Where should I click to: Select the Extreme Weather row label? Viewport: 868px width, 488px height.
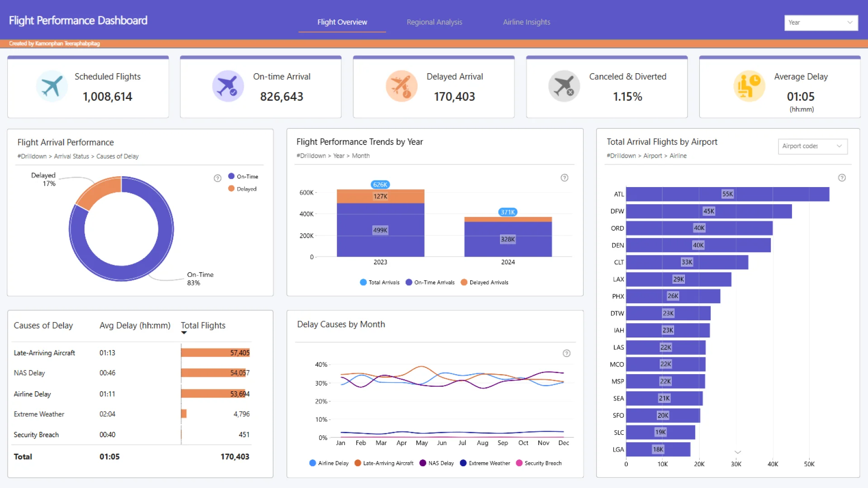39,414
